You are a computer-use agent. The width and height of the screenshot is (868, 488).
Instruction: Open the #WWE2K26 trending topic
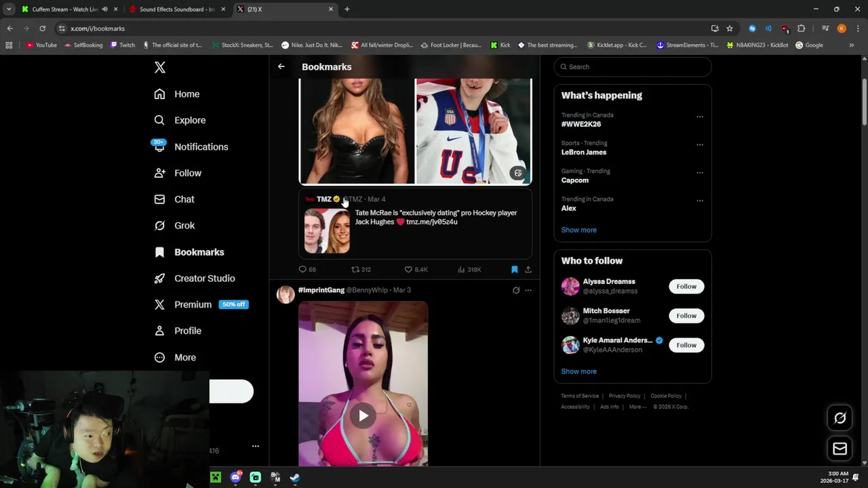tap(581, 124)
